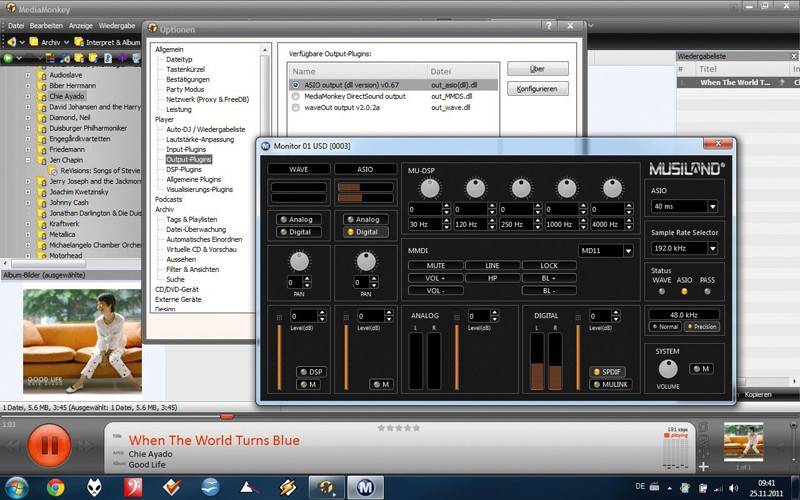Select waveOut output v2.0.2a radio

pyautogui.click(x=295, y=108)
